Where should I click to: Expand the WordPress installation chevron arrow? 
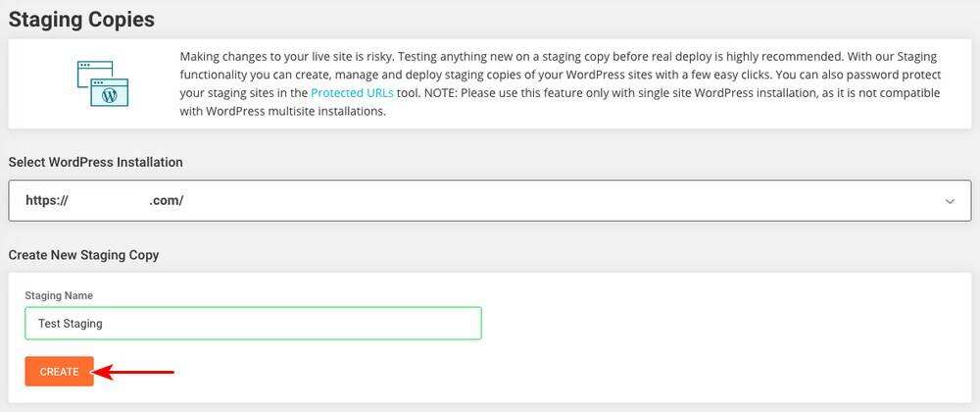tap(949, 201)
